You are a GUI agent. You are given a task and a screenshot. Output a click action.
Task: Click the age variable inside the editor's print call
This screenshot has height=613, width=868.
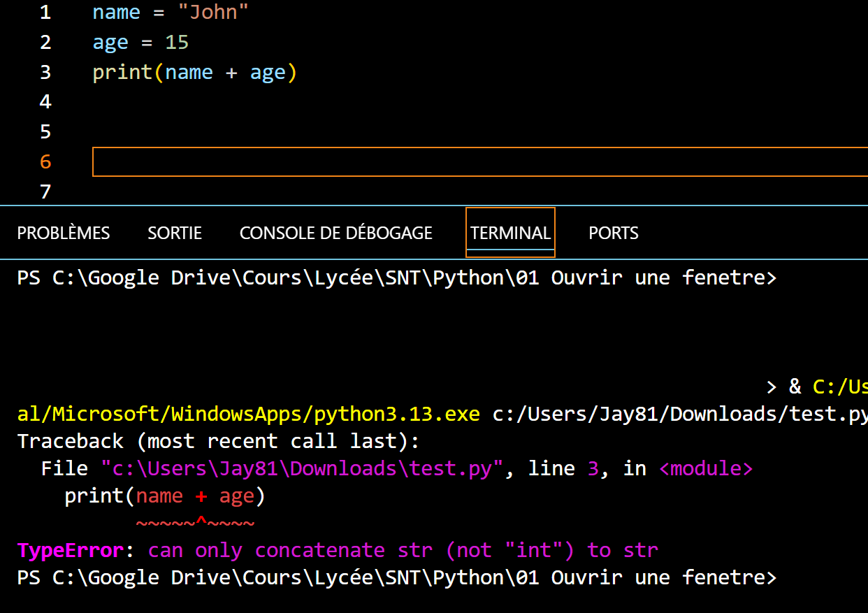[x=268, y=72]
